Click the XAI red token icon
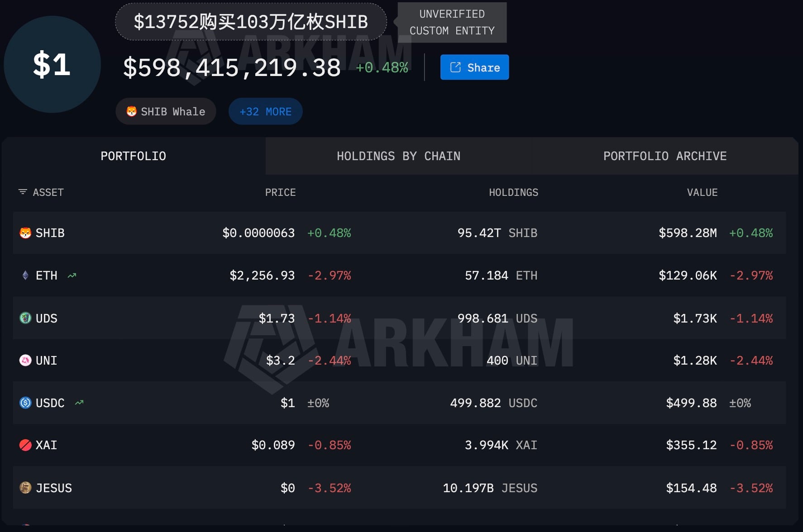803x532 pixels. [25, 445]
